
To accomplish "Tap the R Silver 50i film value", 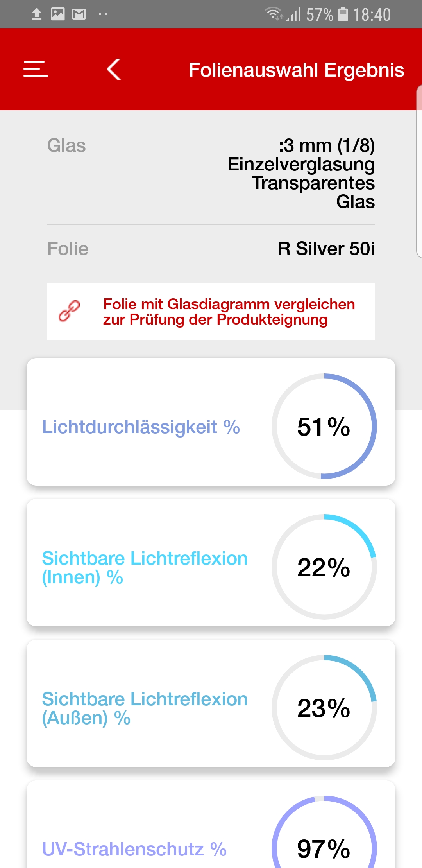I will pos(326,249).
